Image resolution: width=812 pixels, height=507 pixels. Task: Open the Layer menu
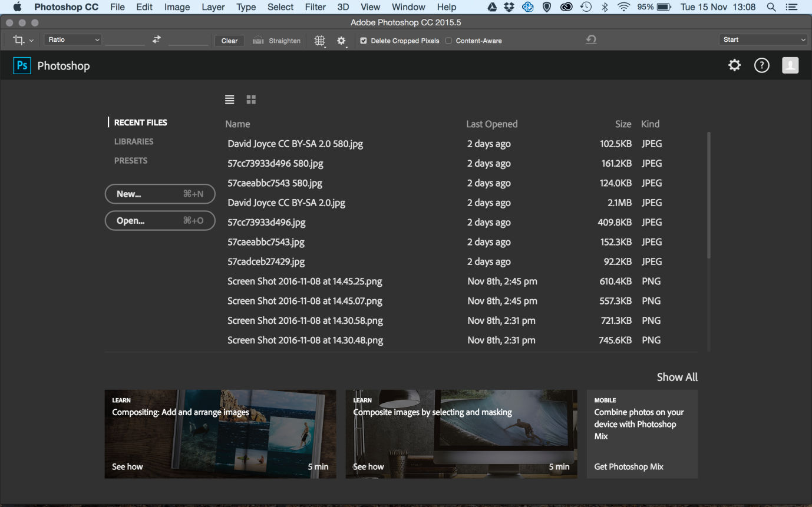213,7
